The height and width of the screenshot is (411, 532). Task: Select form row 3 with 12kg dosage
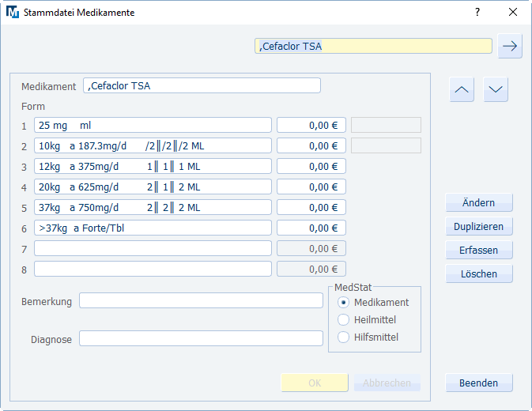coord(153,167)
